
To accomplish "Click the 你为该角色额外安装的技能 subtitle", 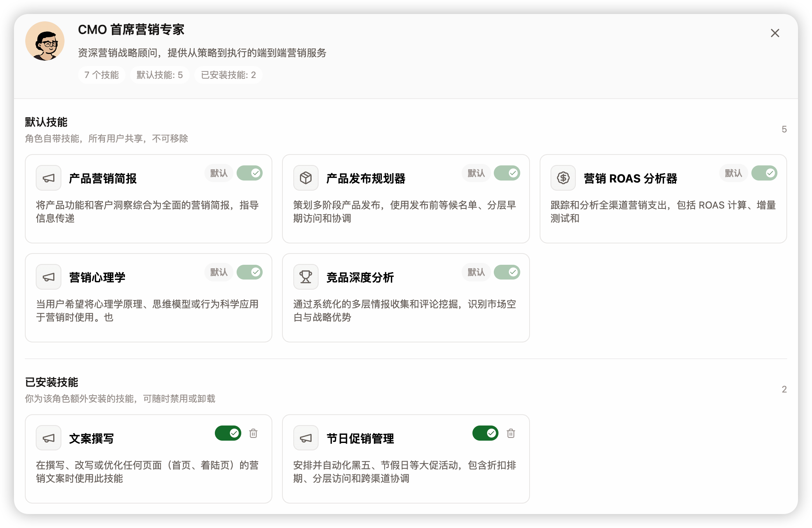I will 120,399.
